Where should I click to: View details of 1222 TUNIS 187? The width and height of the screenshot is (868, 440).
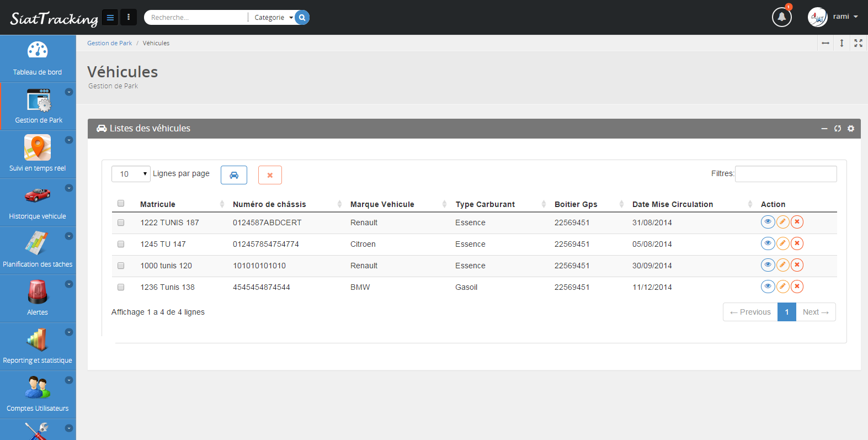[x=768, y=222]
